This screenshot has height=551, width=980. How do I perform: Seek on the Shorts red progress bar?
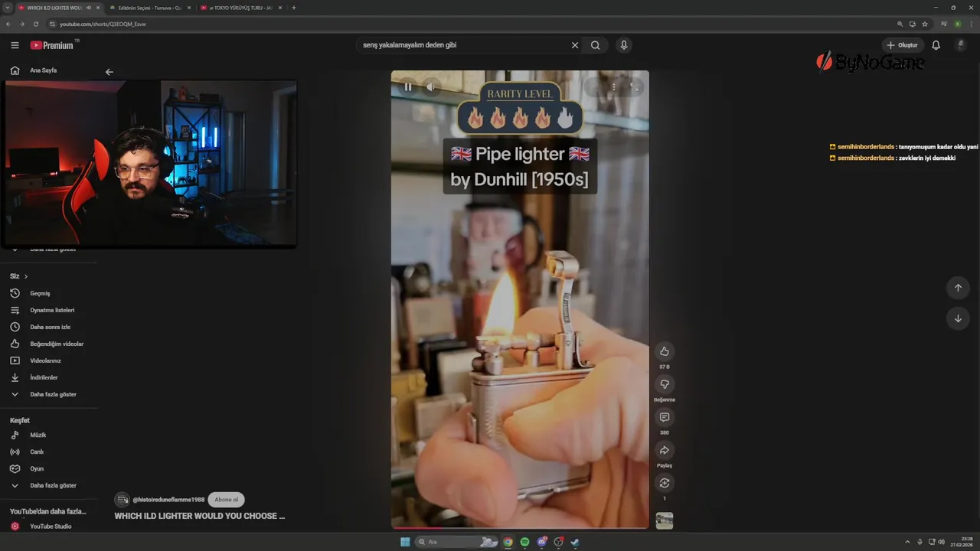(x=520, y=527)
